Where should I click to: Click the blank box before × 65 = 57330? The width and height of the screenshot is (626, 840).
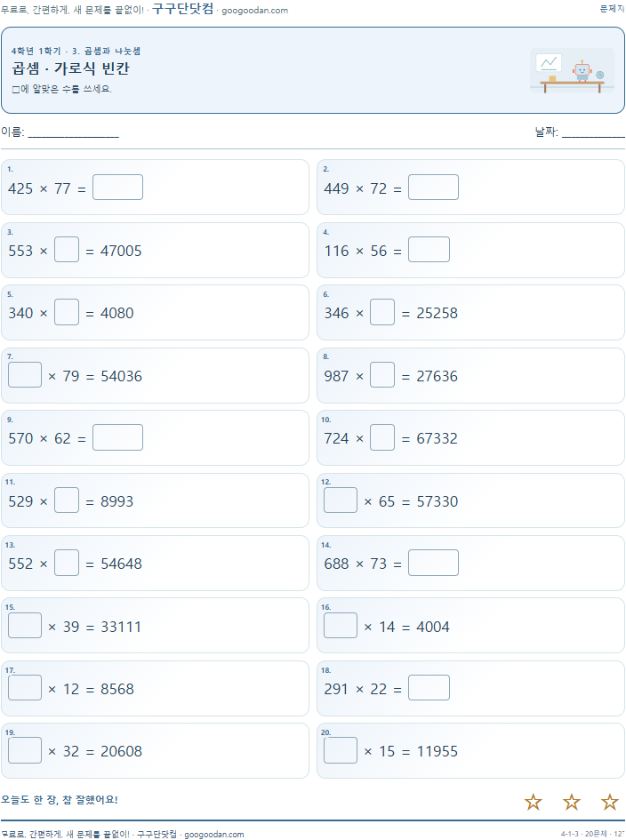[x=341, y=500]
